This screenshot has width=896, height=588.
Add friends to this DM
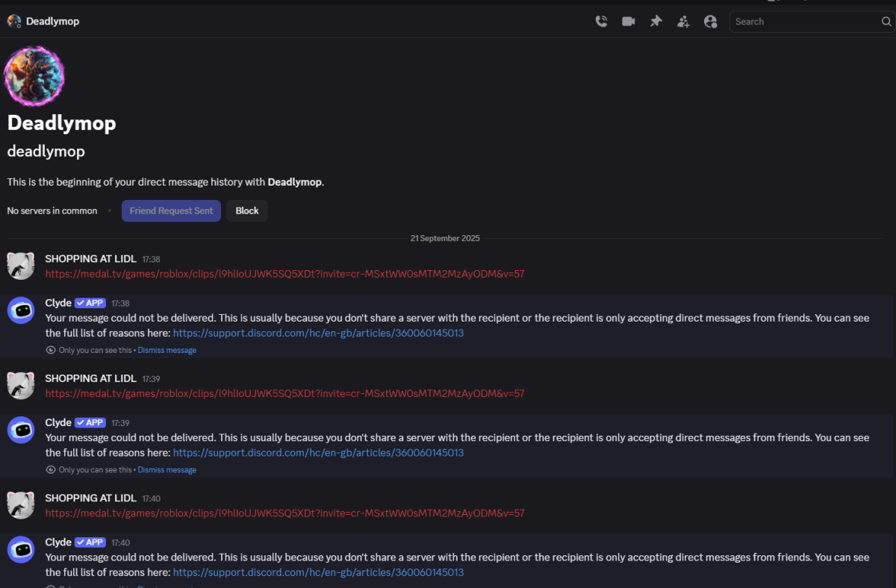pos(683,22)
